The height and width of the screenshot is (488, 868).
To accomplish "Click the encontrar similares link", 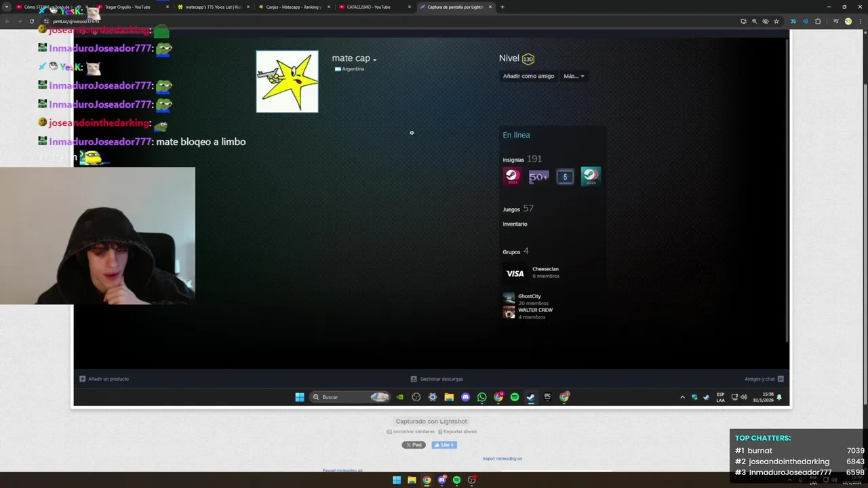I will (411, 432).
